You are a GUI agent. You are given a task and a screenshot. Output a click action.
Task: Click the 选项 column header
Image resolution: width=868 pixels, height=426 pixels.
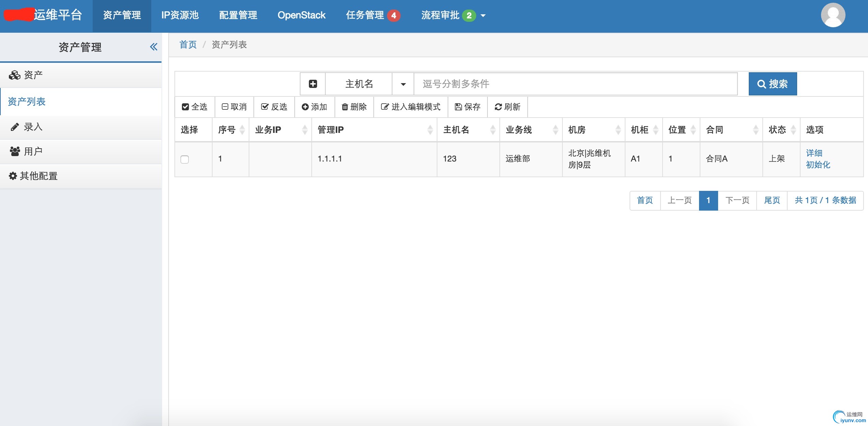[x=832, y=130]
